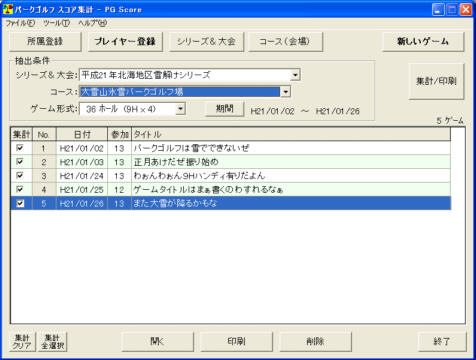This screenshot has height=360, width=476.
Task: Select row titled ゲームタイトルはまぁ書くのわすれるなぁ
Action: pos(231,190)
